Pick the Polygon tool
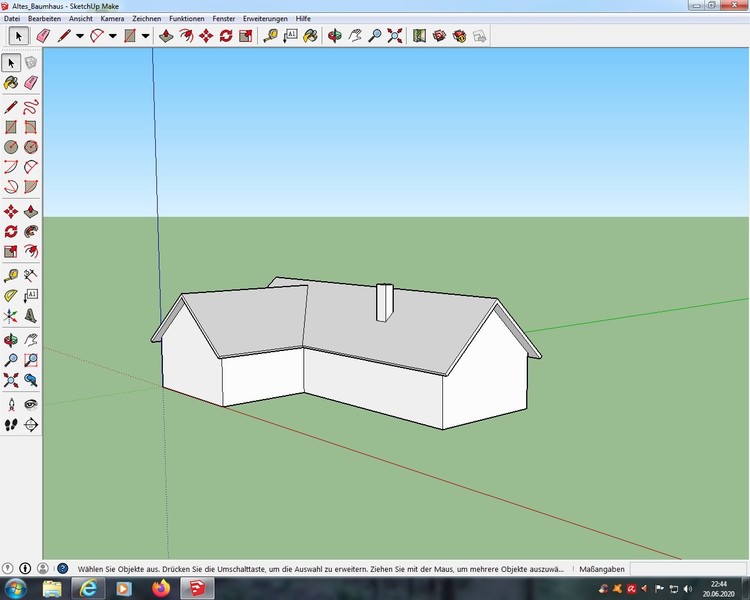This screenshot has height=600, width=750. point(31,147)
